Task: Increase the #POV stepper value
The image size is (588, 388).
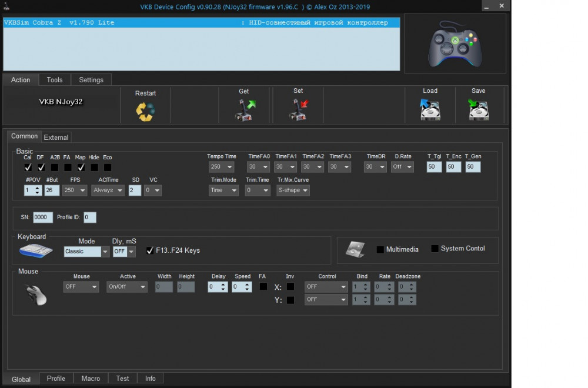Action: tap(38, 188)
